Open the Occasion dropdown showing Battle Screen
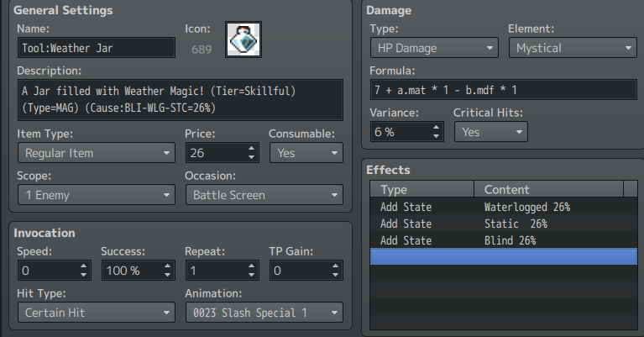This screenshot has width=644, height=337. point(264,195)
